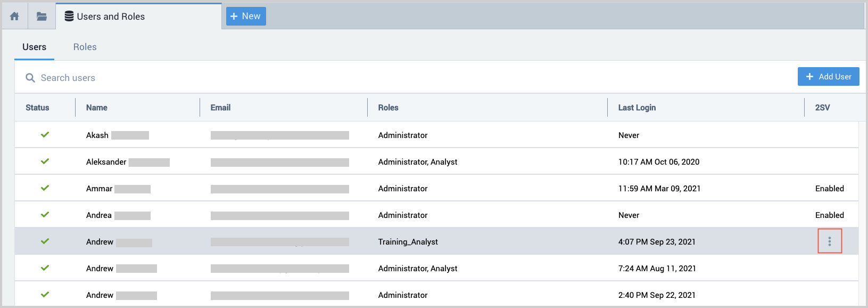The image size is (868, 308).
Task: Select the Users tab
Action: click(x=34, y=47)
